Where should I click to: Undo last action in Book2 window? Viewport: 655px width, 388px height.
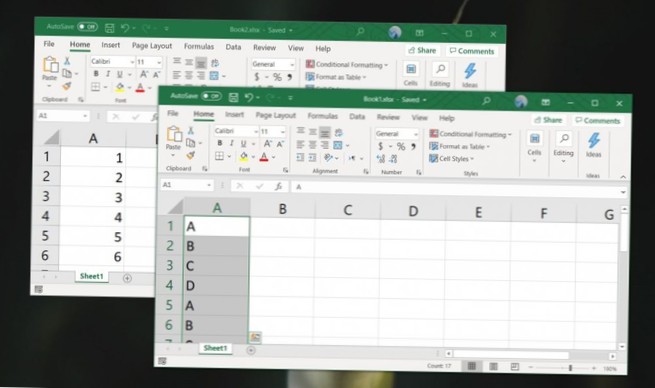[x=125, y=28]
